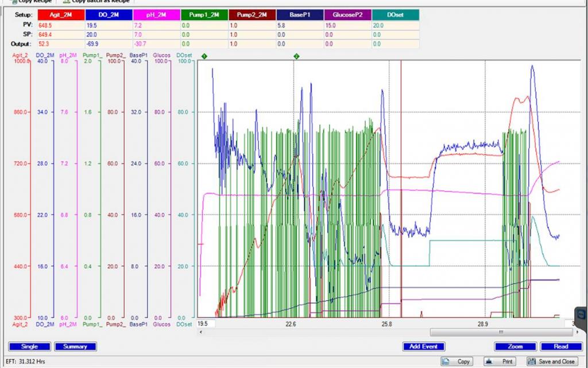Viewport: 588px width, 368px height.
Task: Open the Summary view
Action: 75,346
